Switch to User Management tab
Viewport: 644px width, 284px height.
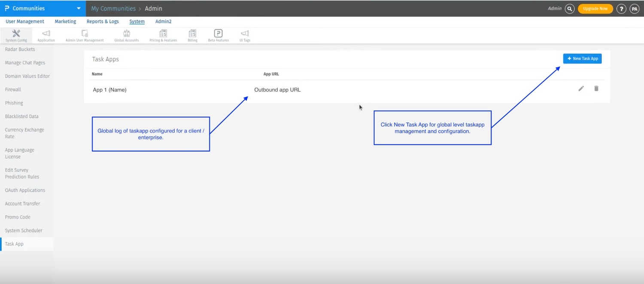25,21
